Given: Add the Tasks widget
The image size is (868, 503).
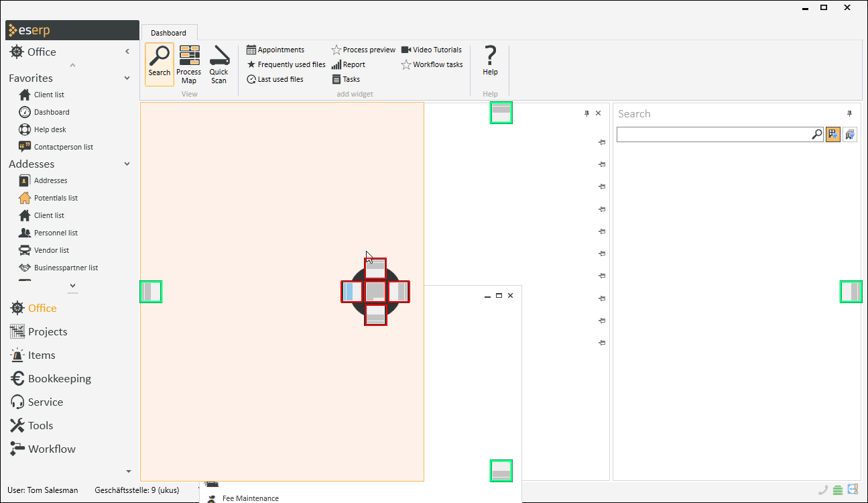Looking at the screenshot, I should coord(346,79).
